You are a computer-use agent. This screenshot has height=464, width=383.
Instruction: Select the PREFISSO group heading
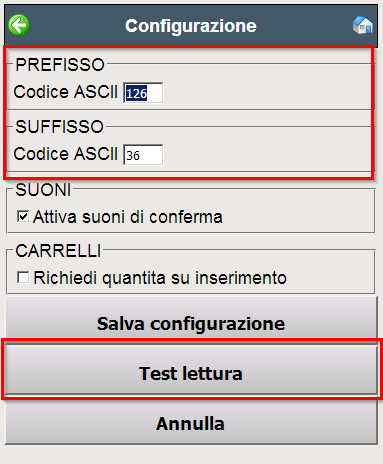60,64
